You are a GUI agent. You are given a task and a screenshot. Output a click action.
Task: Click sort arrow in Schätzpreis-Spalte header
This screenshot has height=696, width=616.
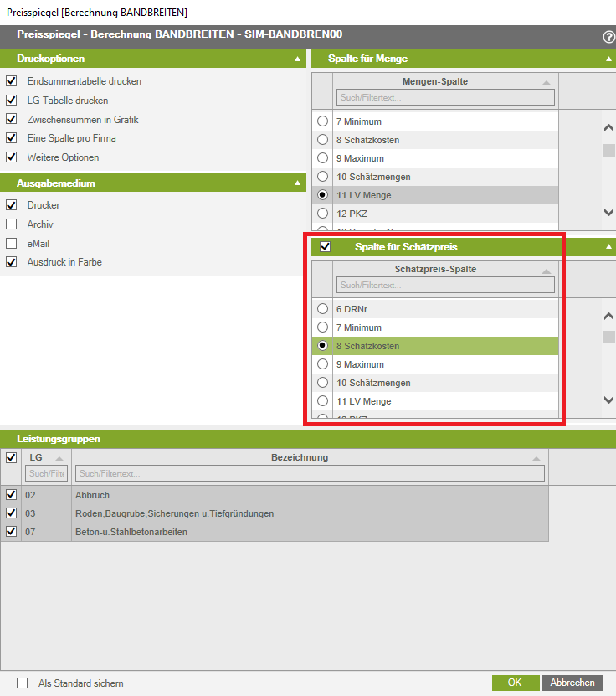[546, 271]
